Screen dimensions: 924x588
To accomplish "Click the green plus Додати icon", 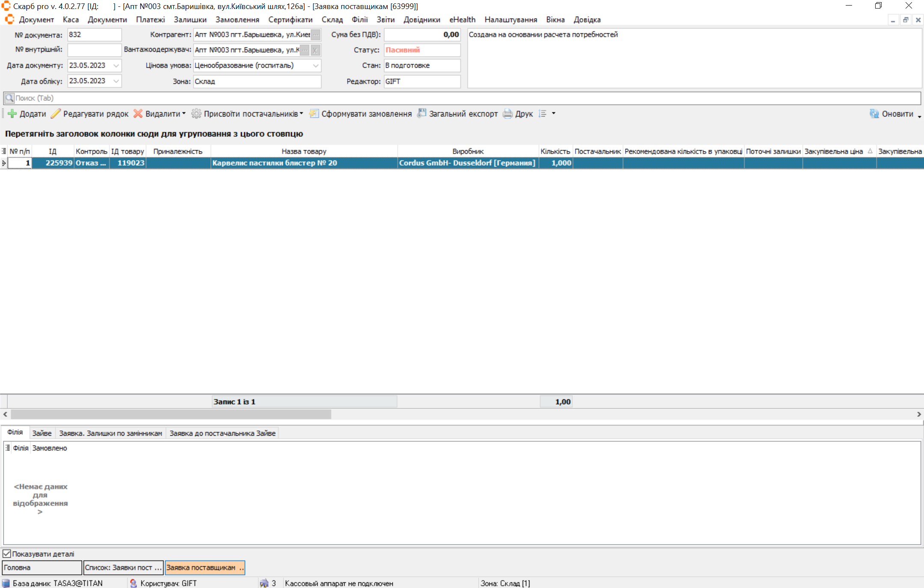I will click(x=12, y=114).
